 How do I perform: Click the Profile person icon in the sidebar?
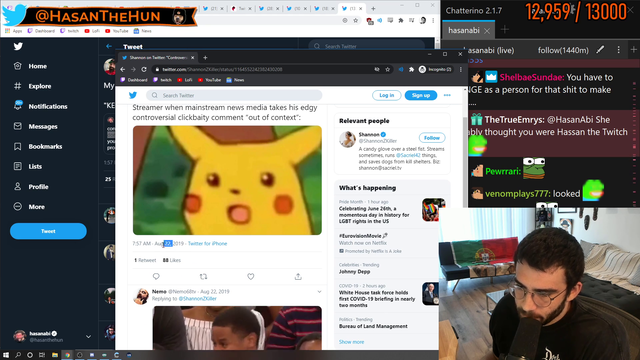pos(18,187)
